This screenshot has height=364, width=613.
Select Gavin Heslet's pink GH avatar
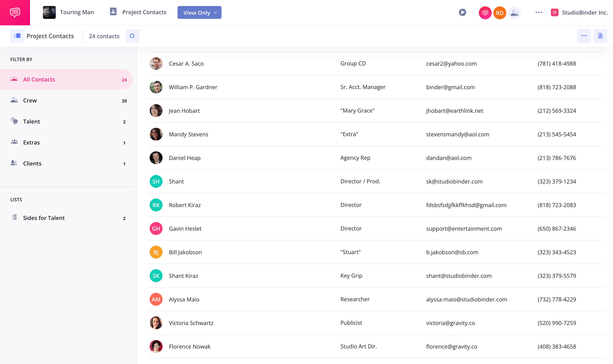(156, 228)
